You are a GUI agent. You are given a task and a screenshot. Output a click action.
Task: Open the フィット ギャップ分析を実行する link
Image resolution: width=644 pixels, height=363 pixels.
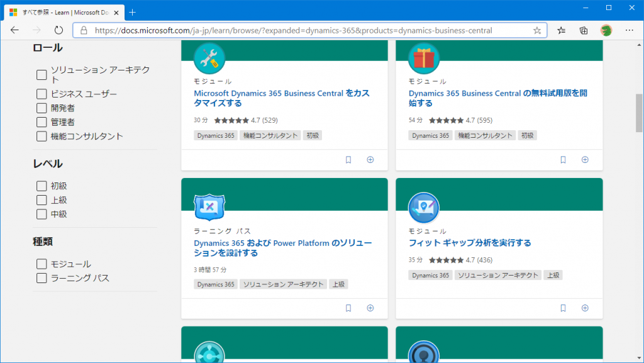[470, 243]
